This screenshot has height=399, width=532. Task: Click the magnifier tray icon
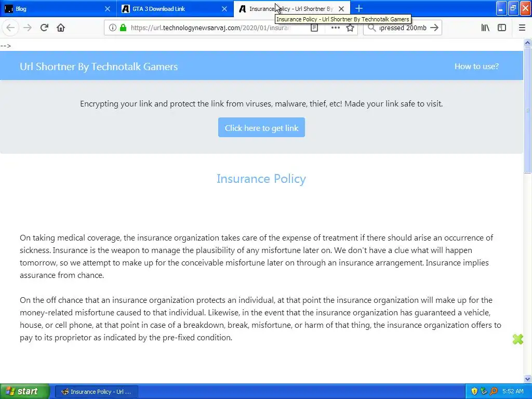494,392
